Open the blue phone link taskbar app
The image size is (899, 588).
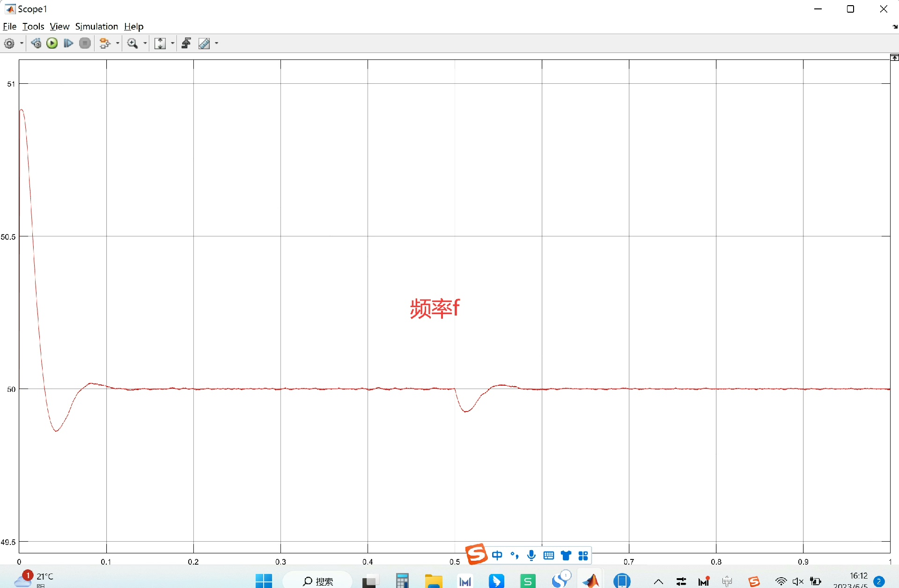click(x=622, y=581)
